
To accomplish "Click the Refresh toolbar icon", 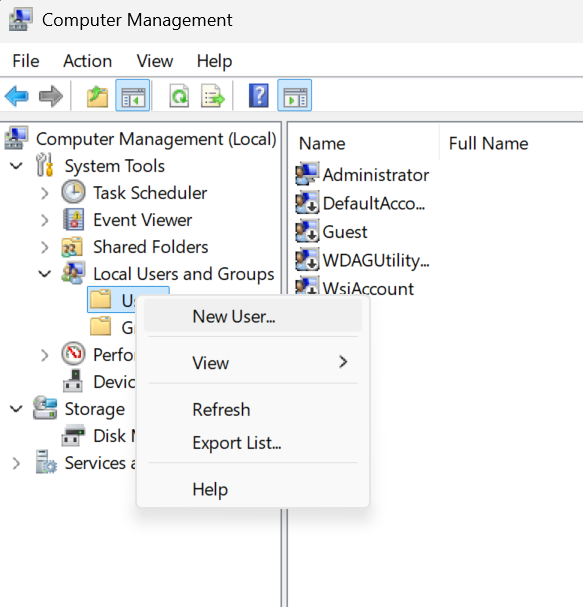I will [179, 96].
